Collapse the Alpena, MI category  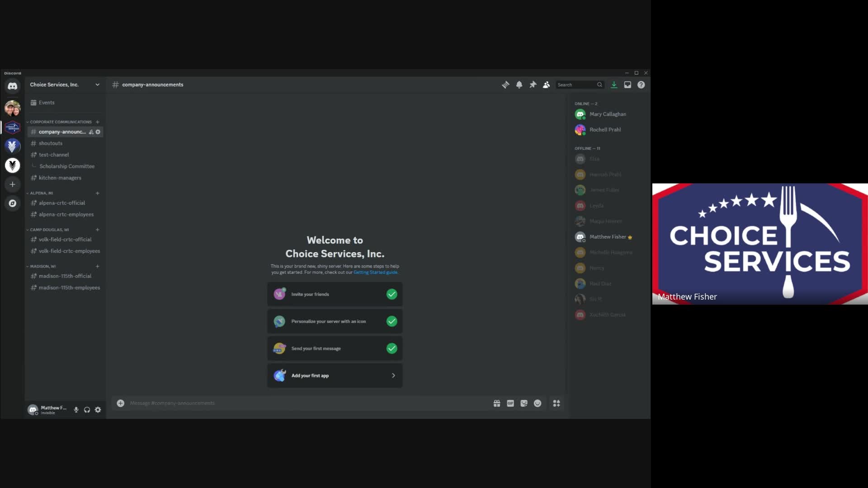41,193
